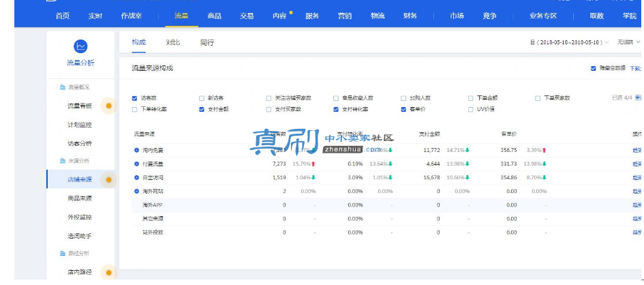Open the 作战室 navigation item
This screenshot has height=285, width=644.
pyautogui.click(x=132, y=16)
